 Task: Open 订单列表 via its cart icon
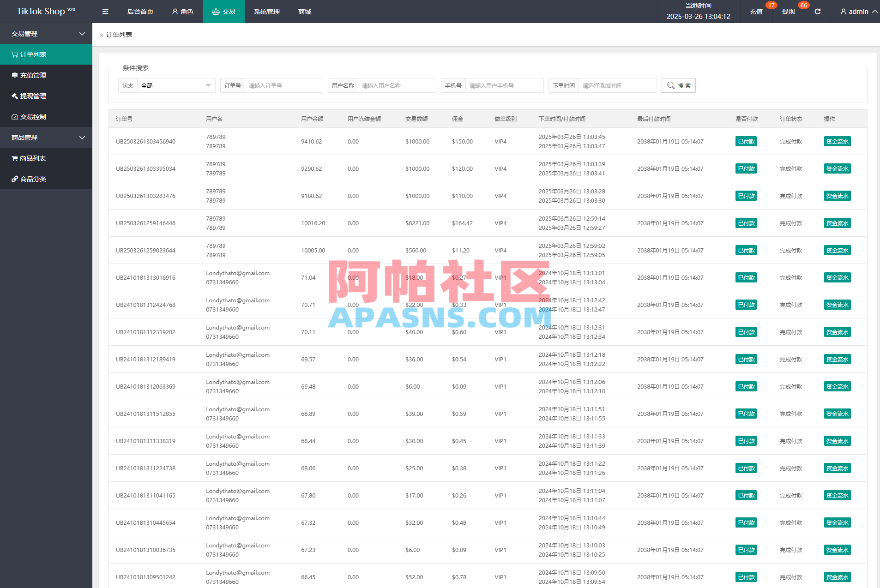(x=14, y=54)
